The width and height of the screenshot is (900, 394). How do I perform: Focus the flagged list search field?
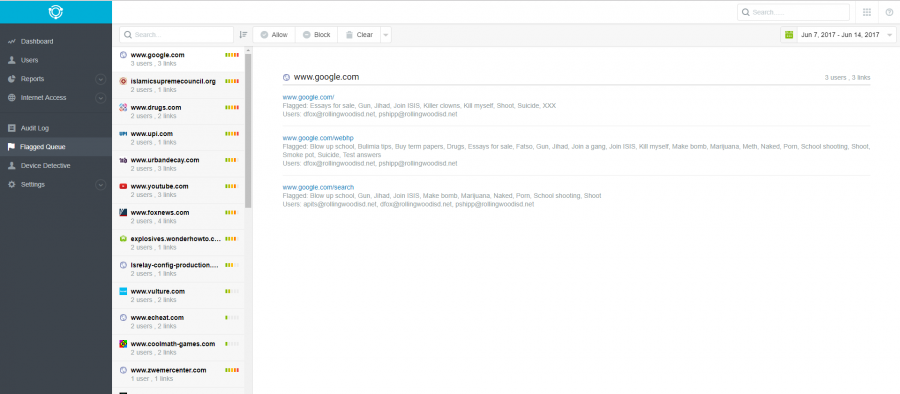pos(176,34)
